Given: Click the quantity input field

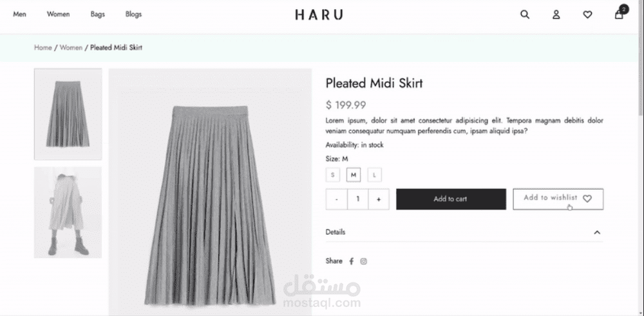Looking at the screenshot, I should pyautogui.click(x=357, y=199).
